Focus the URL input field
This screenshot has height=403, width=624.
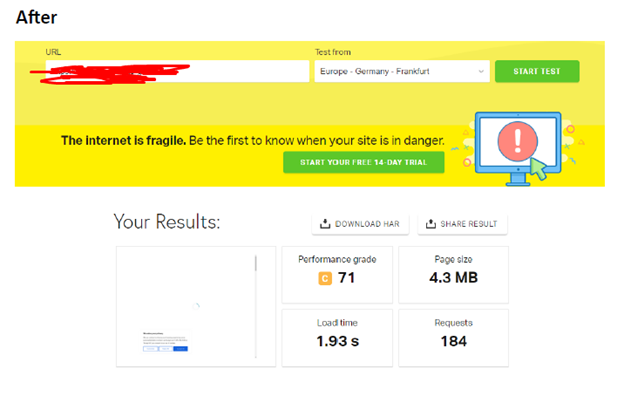pos(177,72)
